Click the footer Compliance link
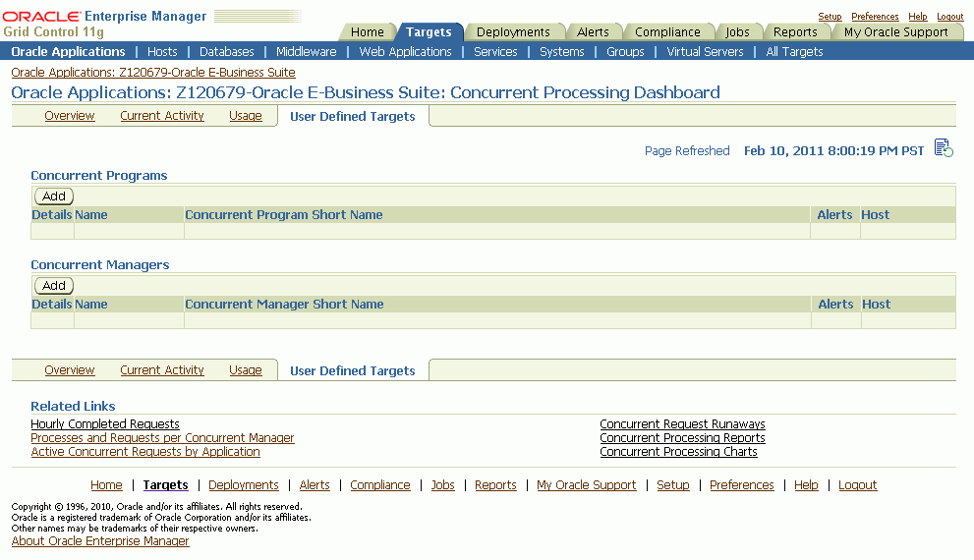Image resolution: width=974 pixels, height=560 pixels. pos(380,485)
